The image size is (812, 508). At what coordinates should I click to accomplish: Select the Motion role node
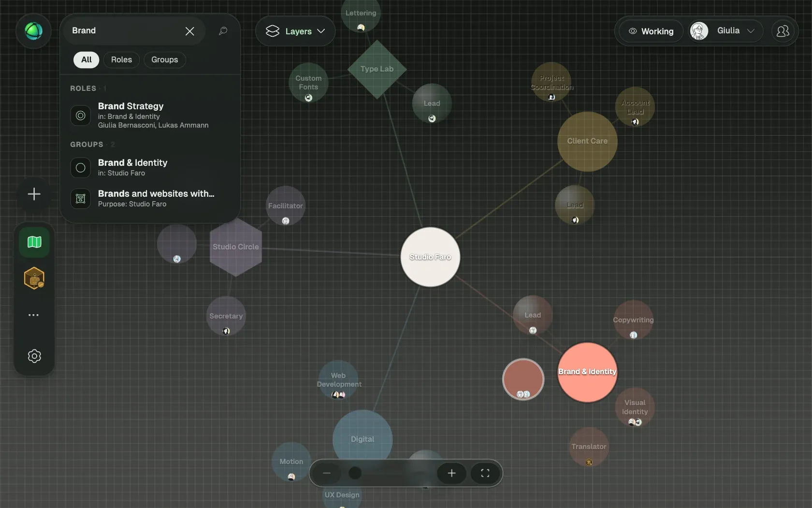(x=291, y=462)
